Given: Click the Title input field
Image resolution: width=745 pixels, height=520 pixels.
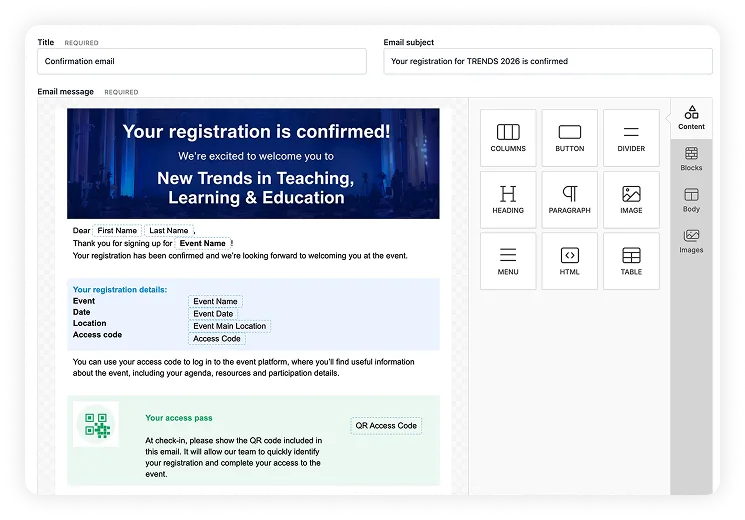Looking at the screenshot, I should tap(202, 61).
